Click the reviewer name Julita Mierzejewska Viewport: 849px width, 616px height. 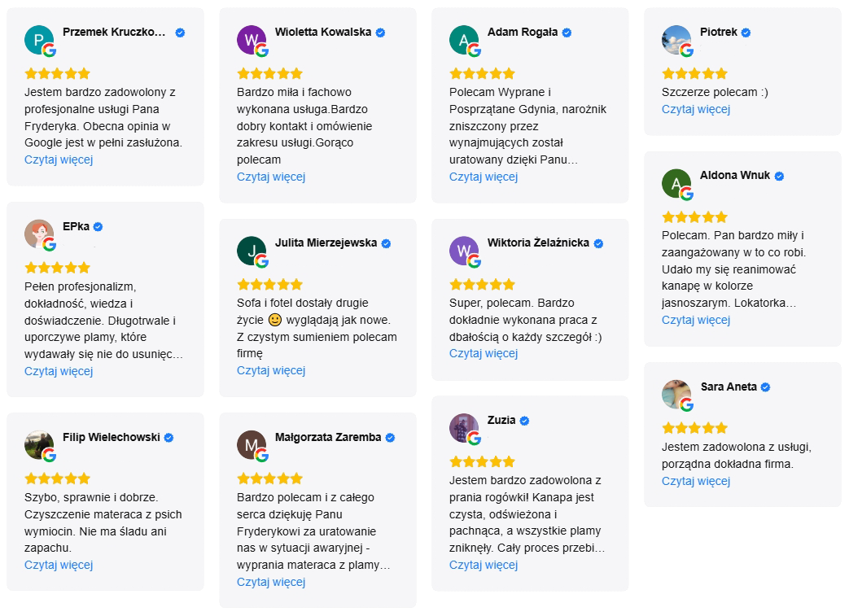click(326, 242)
